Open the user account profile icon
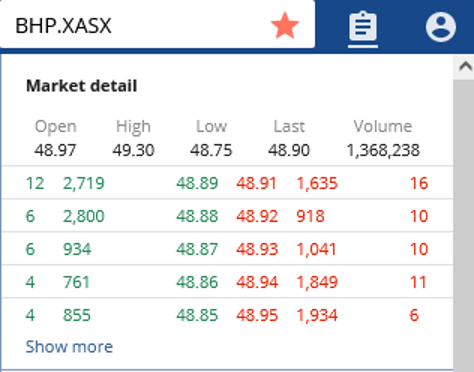The height and width of the screenshot is (372, 474). tap(441, 27)
